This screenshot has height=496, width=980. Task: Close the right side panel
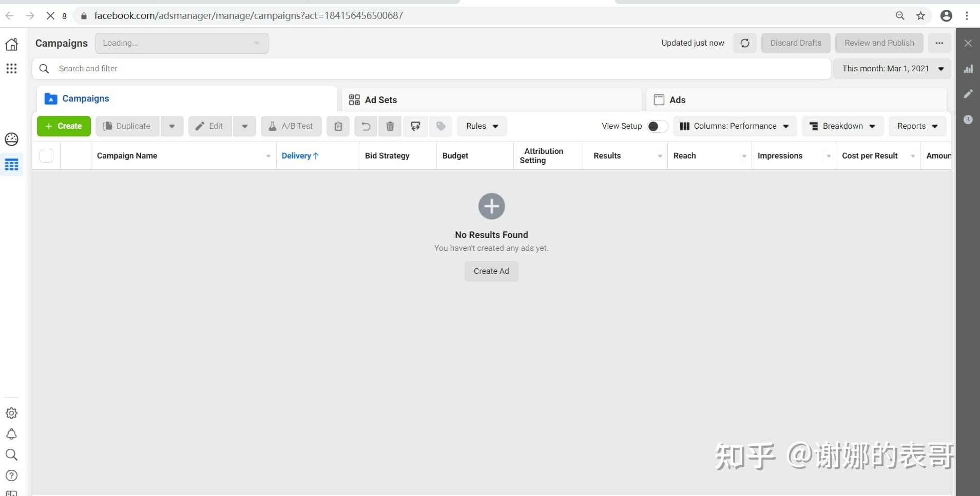[968, 43]
